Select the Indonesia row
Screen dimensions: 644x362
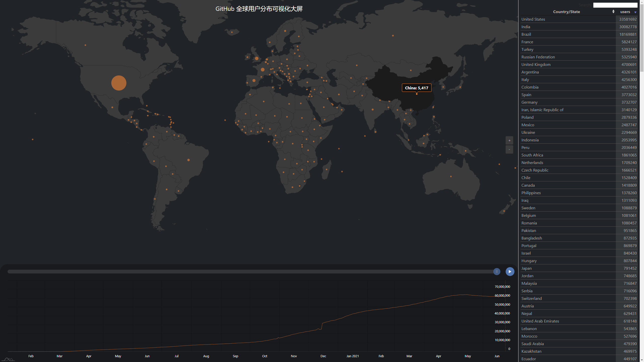point(579,140)
